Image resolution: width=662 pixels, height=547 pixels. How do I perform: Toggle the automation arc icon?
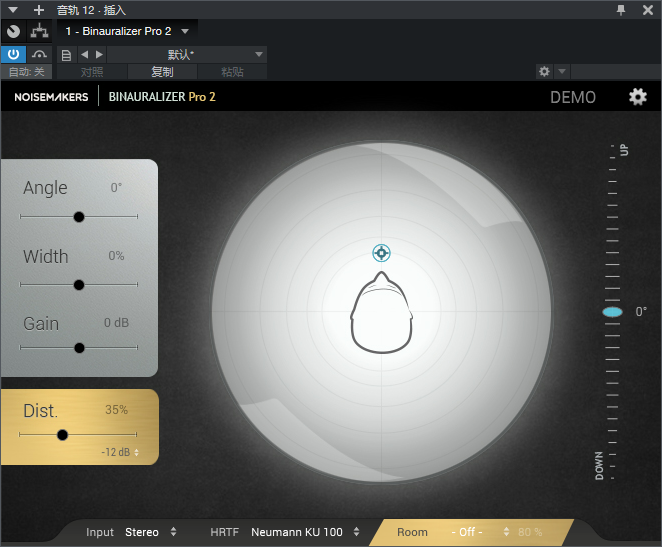click(x=39, y=54)
